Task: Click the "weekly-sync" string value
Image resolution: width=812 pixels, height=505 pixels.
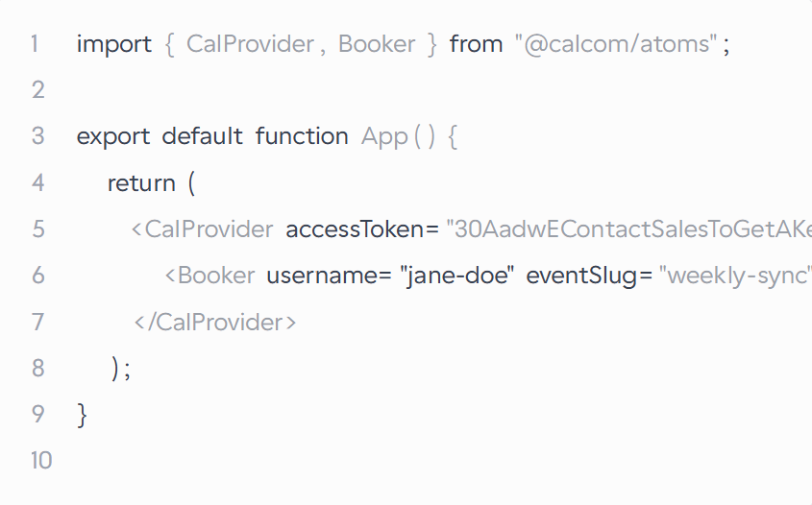Action: (x=735, y=276)
